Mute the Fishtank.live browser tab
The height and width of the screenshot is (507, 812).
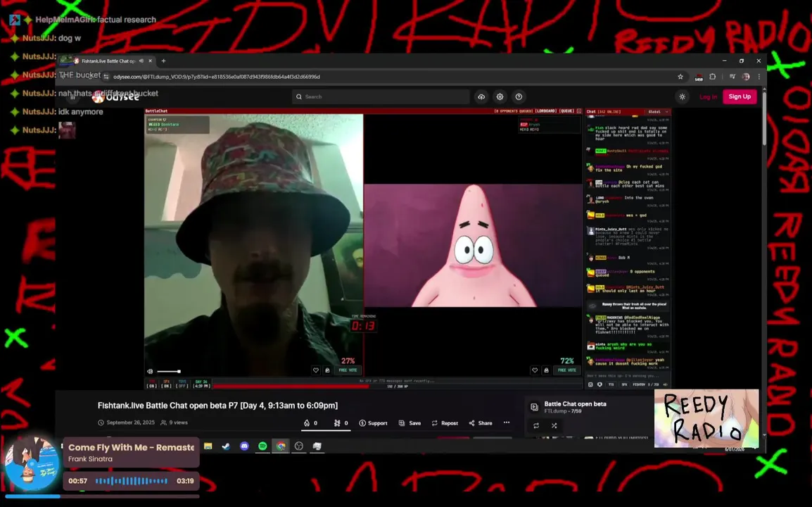point(141,61)
